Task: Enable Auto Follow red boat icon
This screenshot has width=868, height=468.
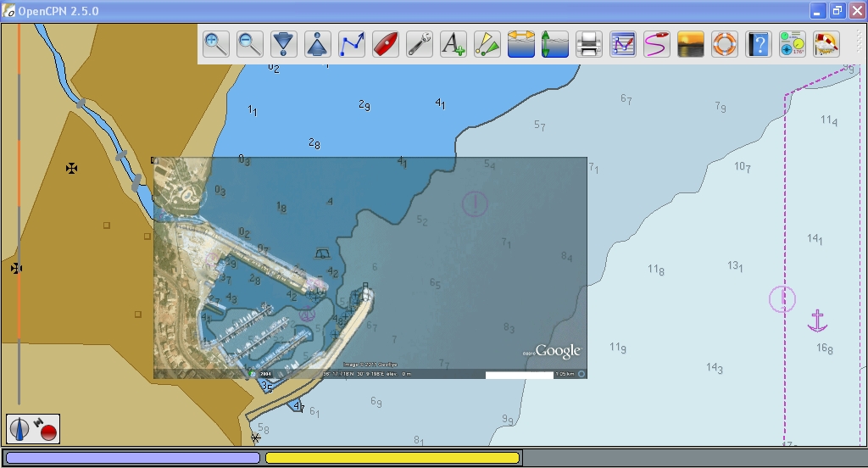Action: [x=386, y=44]
